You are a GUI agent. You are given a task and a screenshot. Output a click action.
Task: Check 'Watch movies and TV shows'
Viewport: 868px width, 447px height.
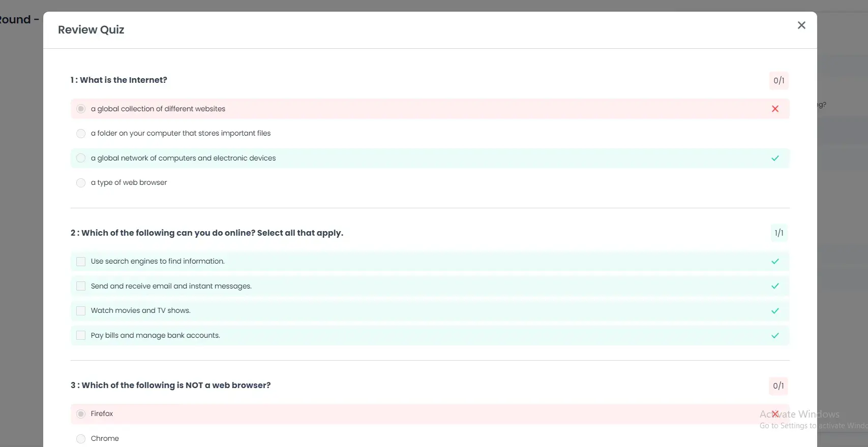point(81,310)
